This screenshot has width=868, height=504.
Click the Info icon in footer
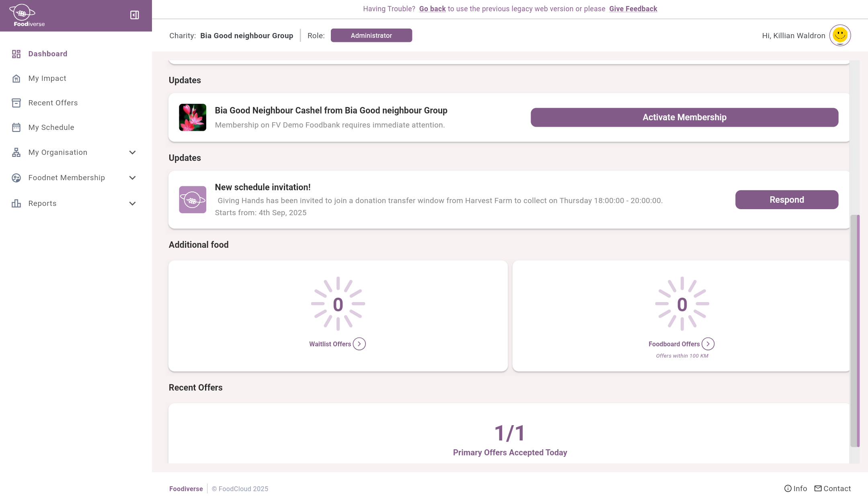[788, 488]
